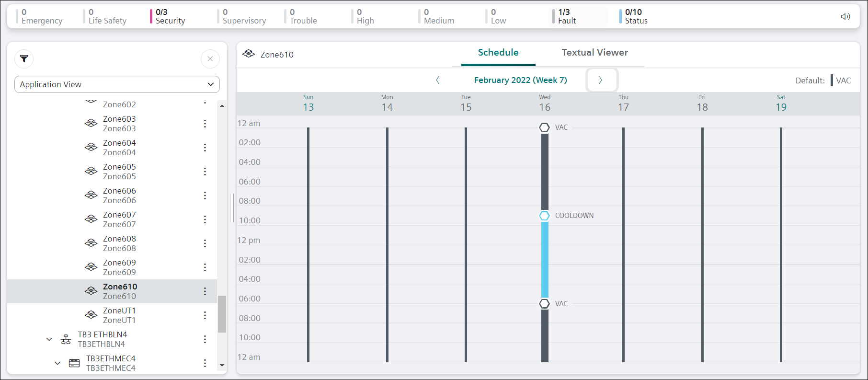Open the Application View dropdown
Screen dimensions: 868x380
[117, 84]
